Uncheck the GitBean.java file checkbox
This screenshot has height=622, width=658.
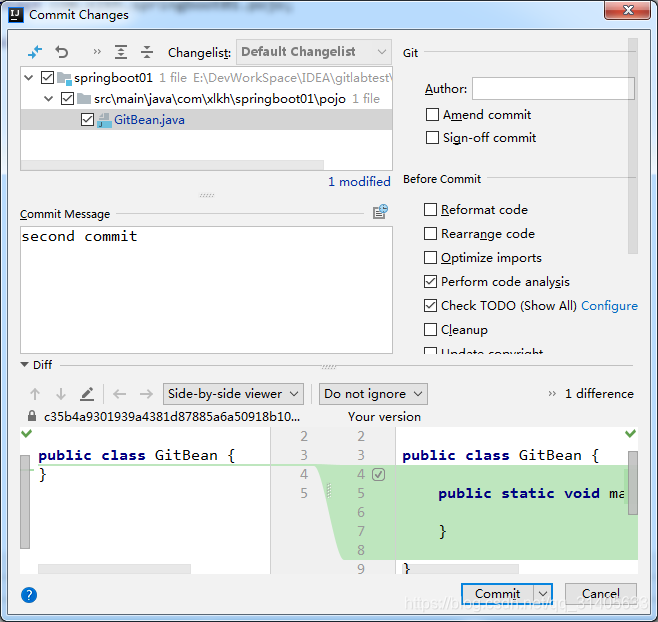pyautogui.click(x=87, y=120)
